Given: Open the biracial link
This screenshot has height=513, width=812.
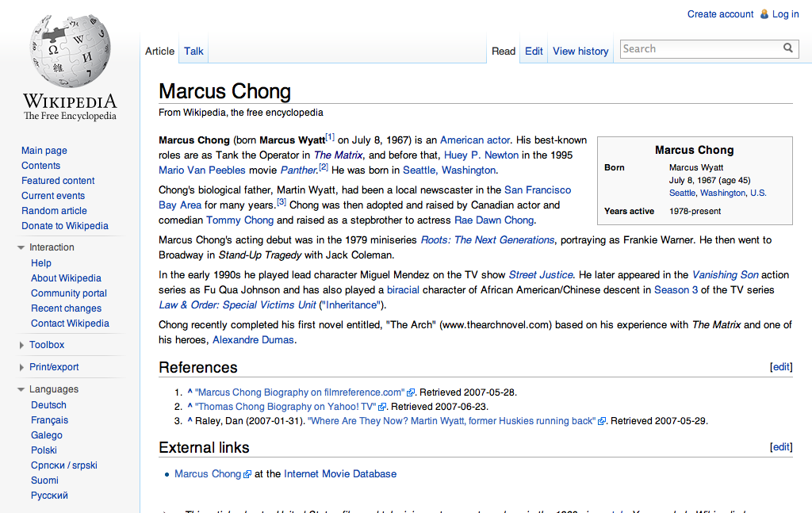Looking at the screenshot, I should tap(403, 289).
